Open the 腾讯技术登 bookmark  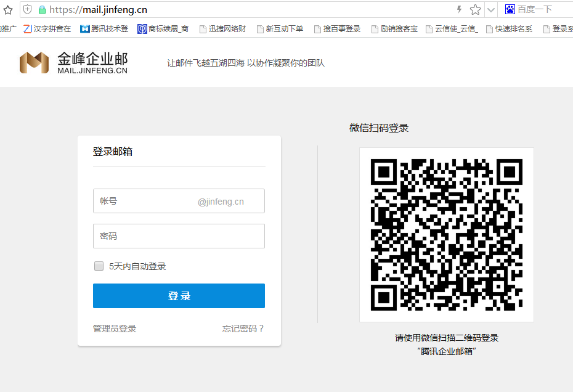coord(104,29)
